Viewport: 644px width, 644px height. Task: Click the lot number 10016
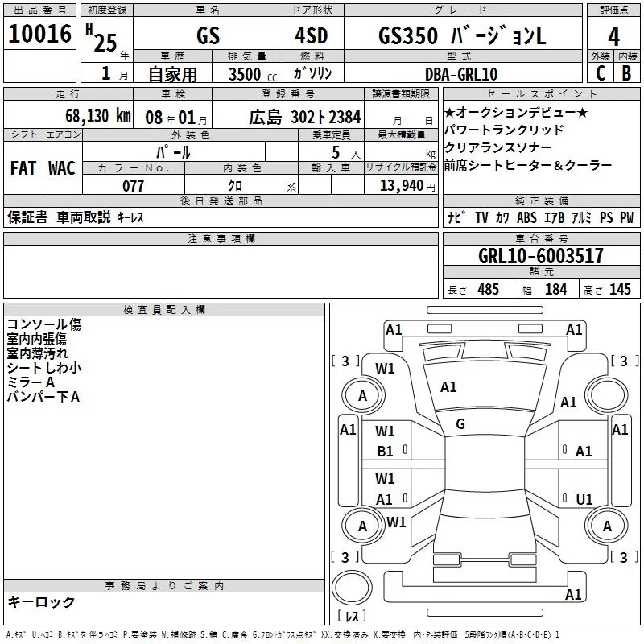[39, 34]
